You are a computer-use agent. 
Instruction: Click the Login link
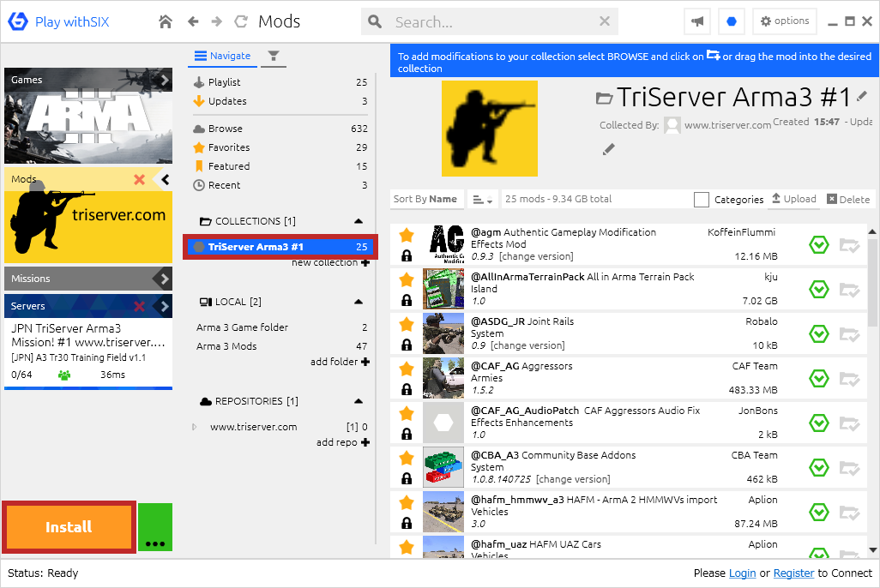[742, 573]
